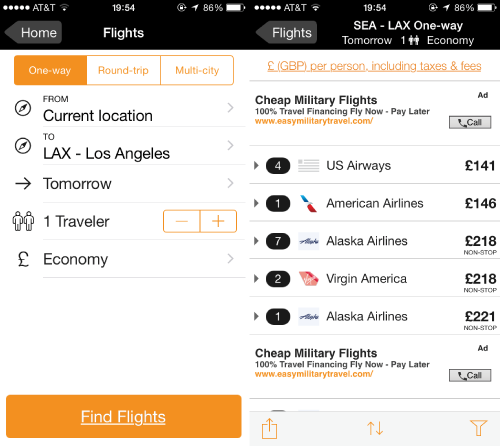Open the filter funnel icon

point(478,428)
